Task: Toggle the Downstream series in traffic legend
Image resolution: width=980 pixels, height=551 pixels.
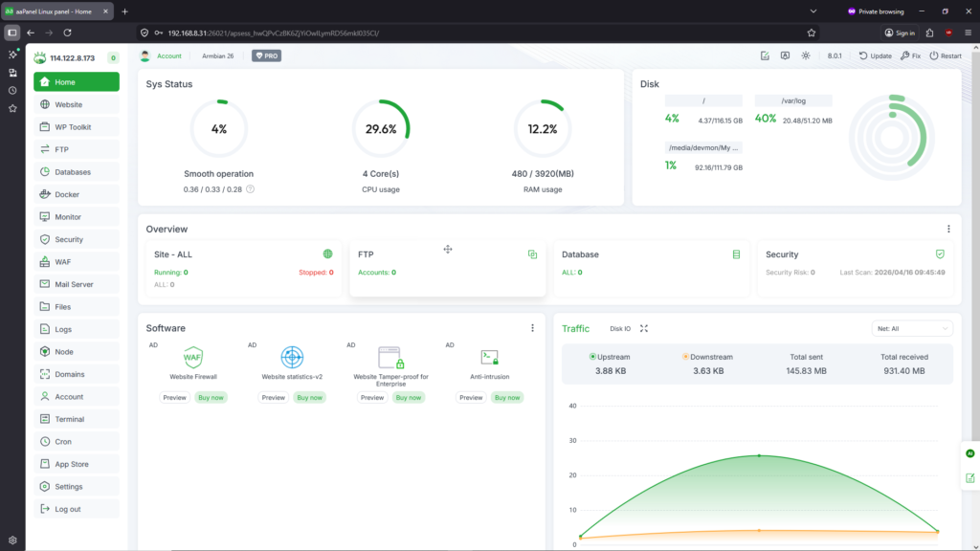Action: click(x=707, y=357)
